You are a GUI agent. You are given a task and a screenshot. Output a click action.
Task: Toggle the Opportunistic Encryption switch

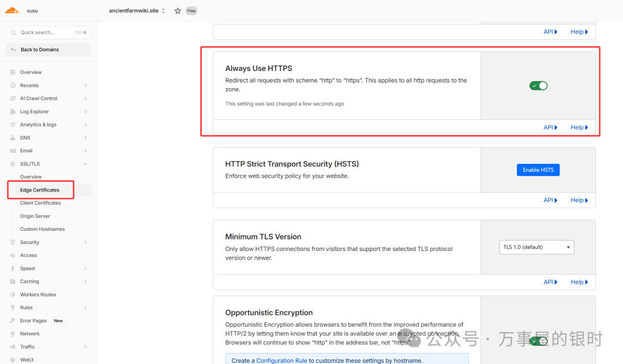[x=538, y=341]
